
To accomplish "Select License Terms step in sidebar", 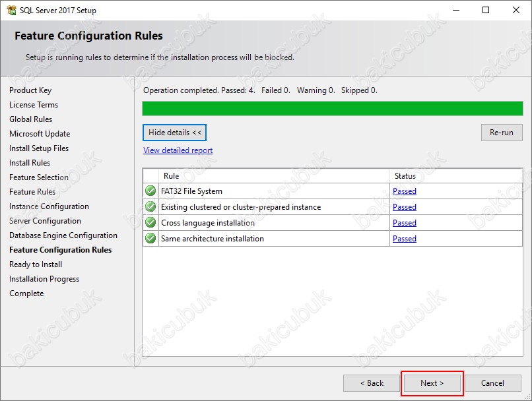I will point(34,105).
